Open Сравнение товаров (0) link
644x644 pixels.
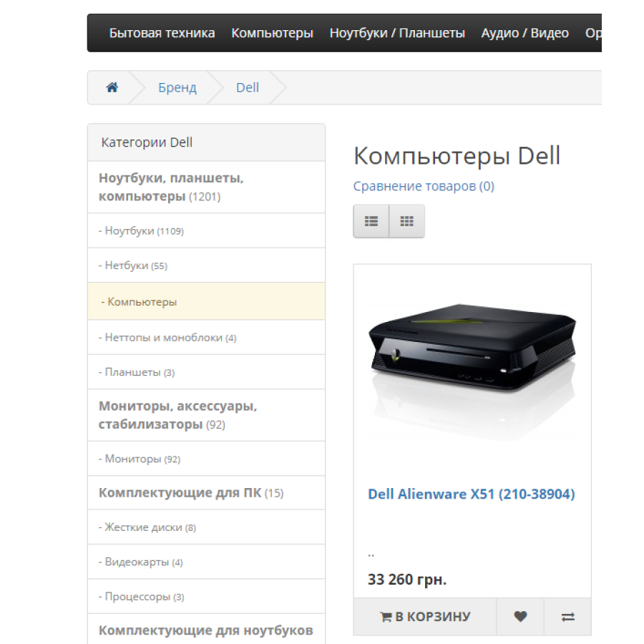(424, 186)
